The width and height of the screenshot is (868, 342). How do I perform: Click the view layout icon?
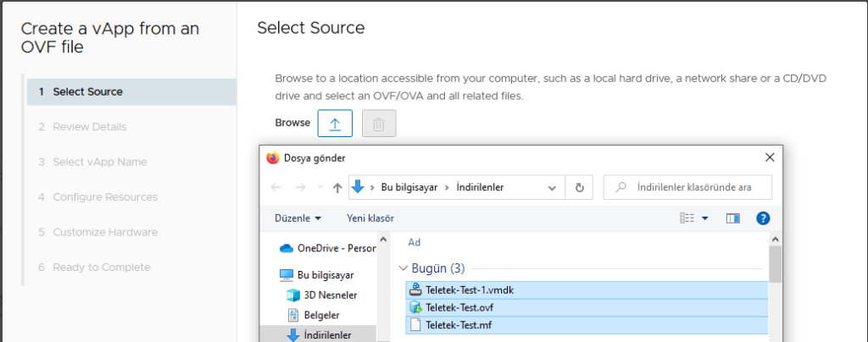pyautogui.click(x=687, y=218)
